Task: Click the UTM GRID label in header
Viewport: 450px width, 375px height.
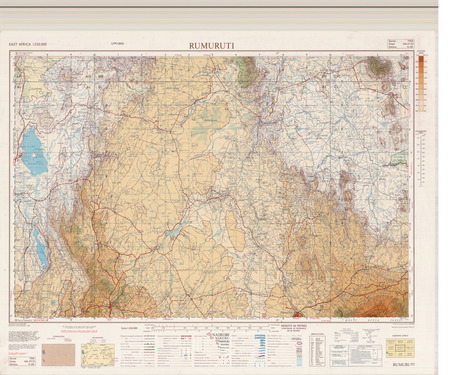Action: point(118,43)
